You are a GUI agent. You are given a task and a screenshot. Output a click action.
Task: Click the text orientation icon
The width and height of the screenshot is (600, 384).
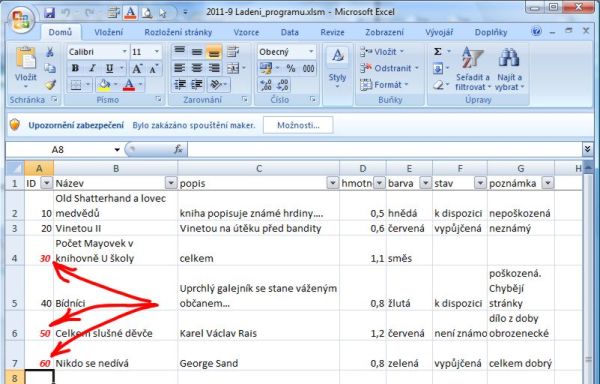216,85
